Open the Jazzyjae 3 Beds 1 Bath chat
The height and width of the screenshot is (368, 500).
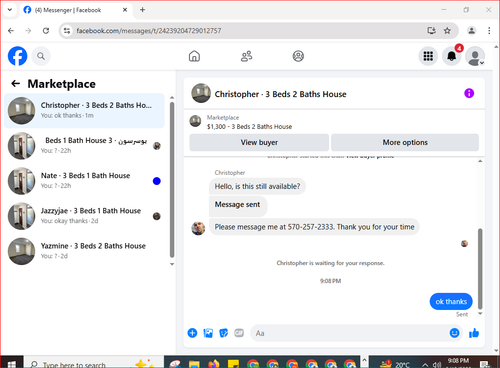[x=84, y=216]
